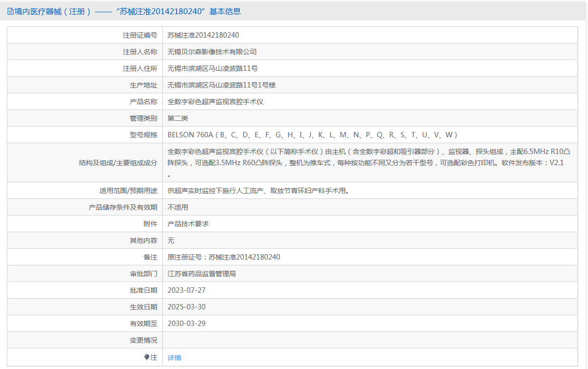588x369 pixels.
Task: Click registrant address 无锡市滨湖区马山凌波路11号
Action: (x=212, y=68)
